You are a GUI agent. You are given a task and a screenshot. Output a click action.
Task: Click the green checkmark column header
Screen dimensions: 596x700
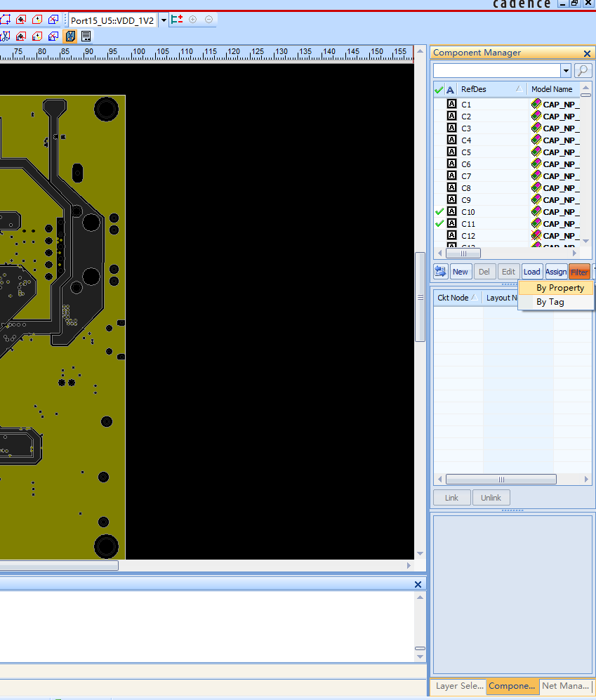(439, 89)
